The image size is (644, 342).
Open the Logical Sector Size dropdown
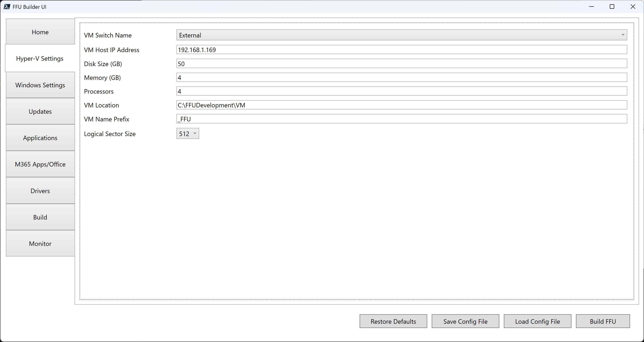(188, 134)
